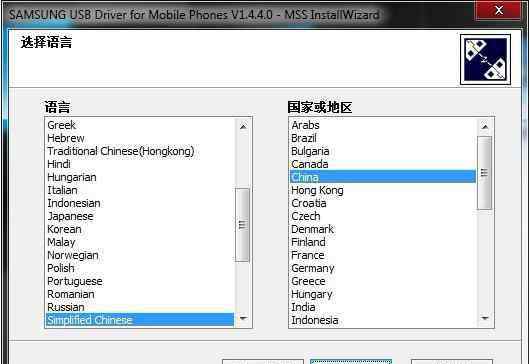Click the InstallWizard logo icon
Screen dimensions: 530x364
point(485,59)
